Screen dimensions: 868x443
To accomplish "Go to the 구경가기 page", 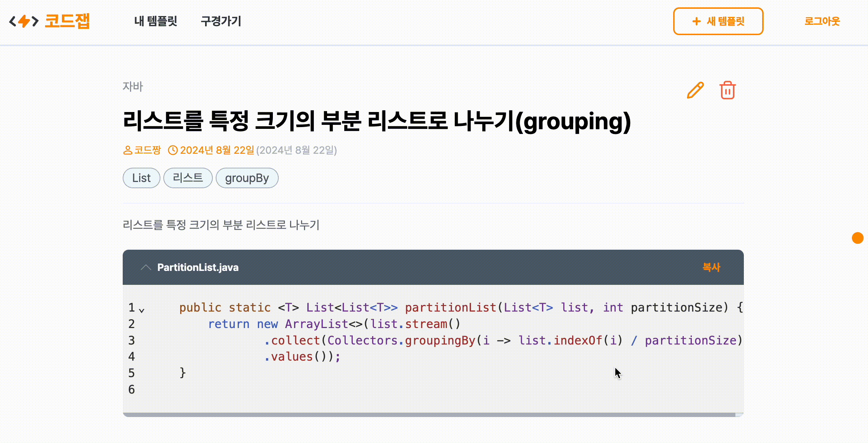I will (221, 21).
